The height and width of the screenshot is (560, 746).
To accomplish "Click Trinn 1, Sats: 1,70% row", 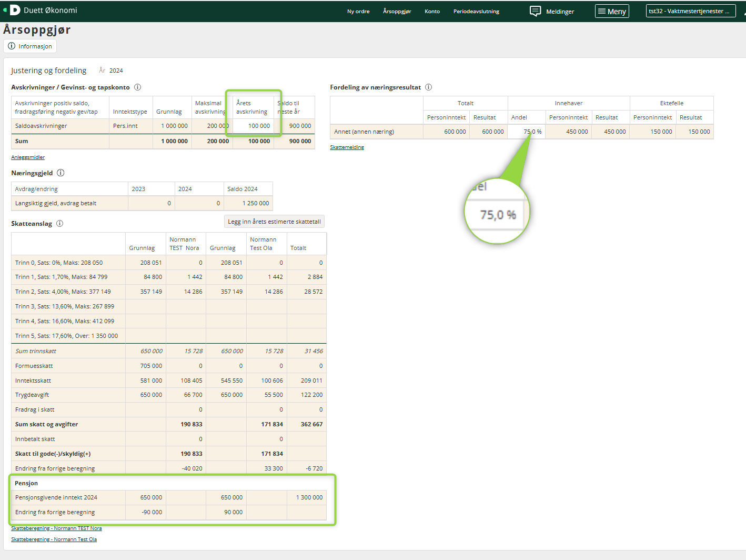I will (x=169, y=277).
